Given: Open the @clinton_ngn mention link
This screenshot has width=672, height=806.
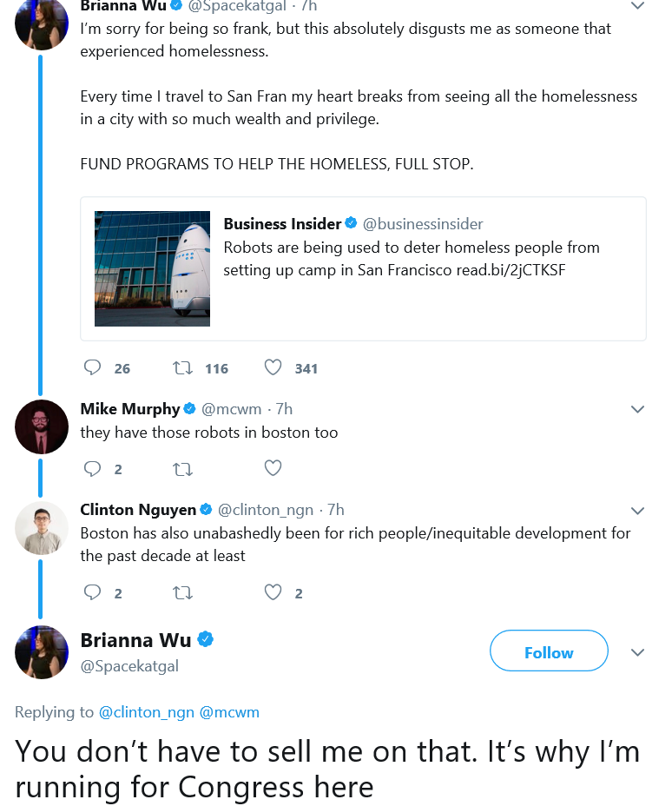Looking at the screenshot, I should [147, 712].
